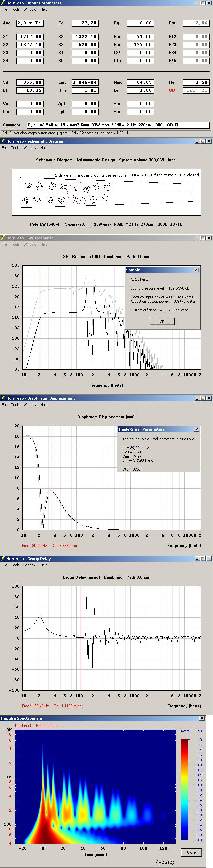Click the Lpt field
The image size is (213, 868).
pos(85,112)
